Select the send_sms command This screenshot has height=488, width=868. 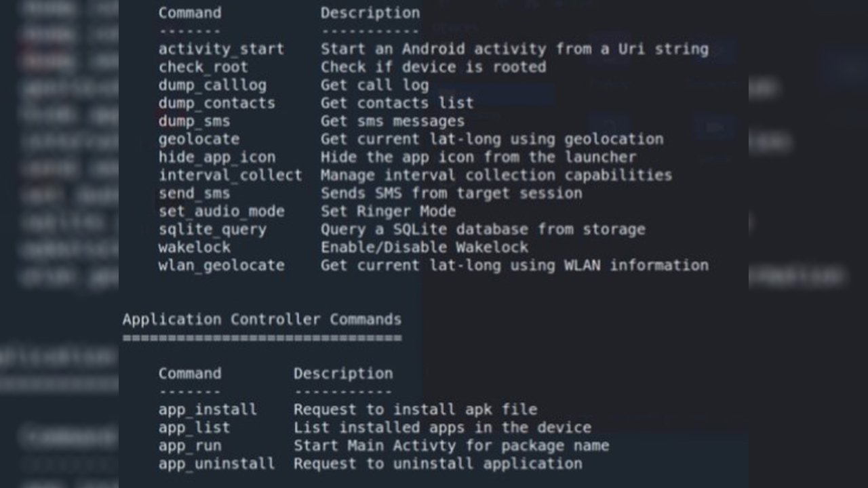point(194,193)
